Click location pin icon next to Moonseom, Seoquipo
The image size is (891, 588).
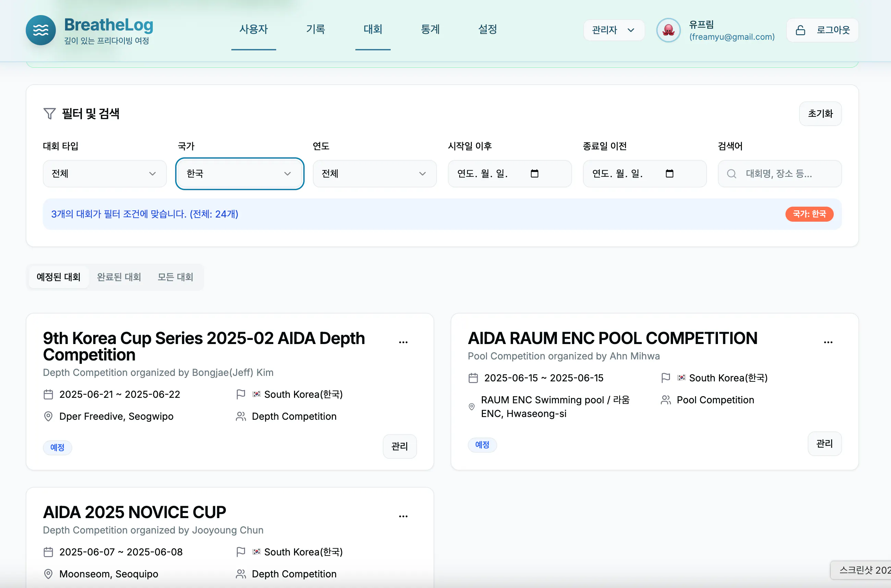48,574
